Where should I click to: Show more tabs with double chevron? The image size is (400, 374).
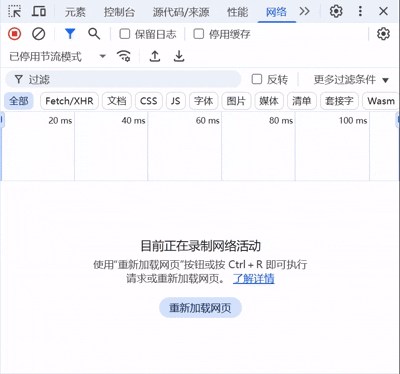click(x=304, y=11)
